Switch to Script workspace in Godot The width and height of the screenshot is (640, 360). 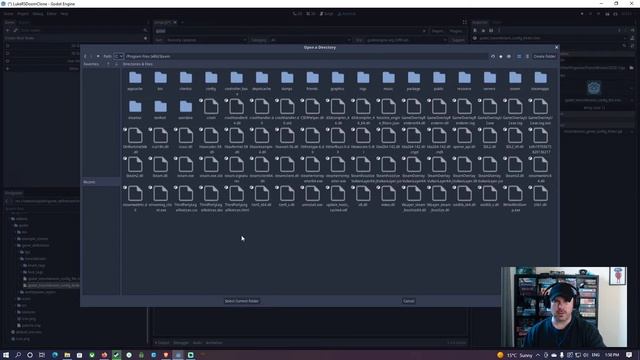tap(327, 14)
